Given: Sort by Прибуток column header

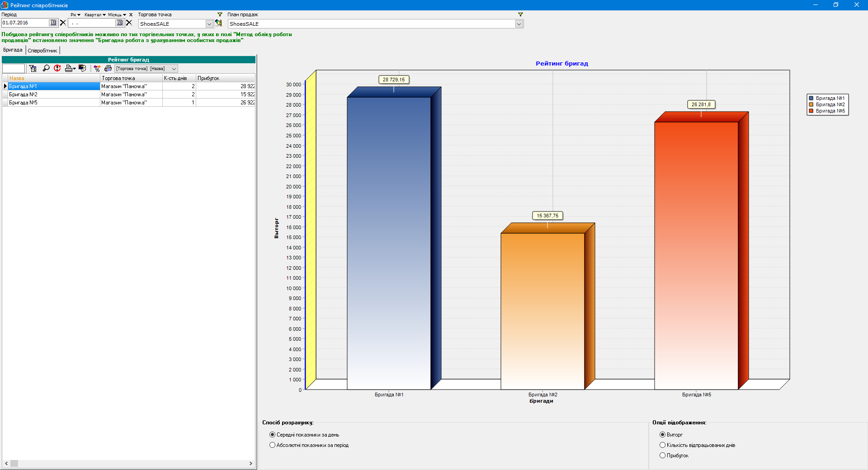Looking at the screenshot, I should (x=225, y=78).
